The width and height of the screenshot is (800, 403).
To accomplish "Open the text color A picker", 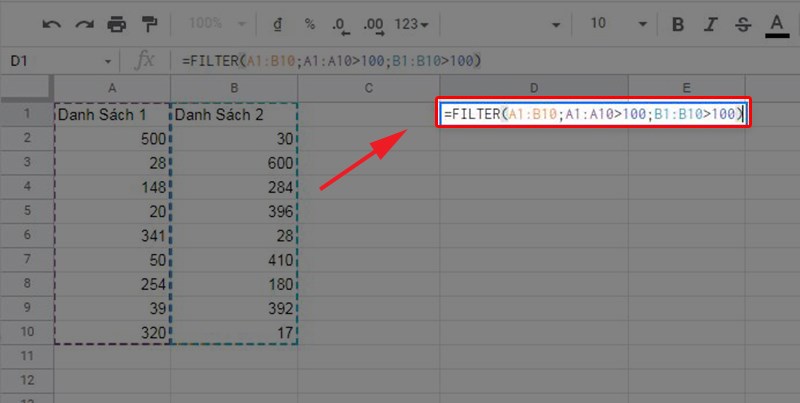I will click(x=777, y=26).
